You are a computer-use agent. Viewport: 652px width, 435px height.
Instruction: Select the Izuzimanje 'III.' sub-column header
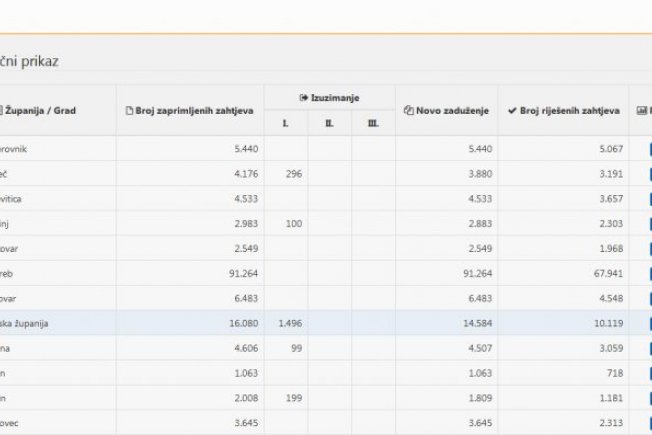(x=373, y=123)
